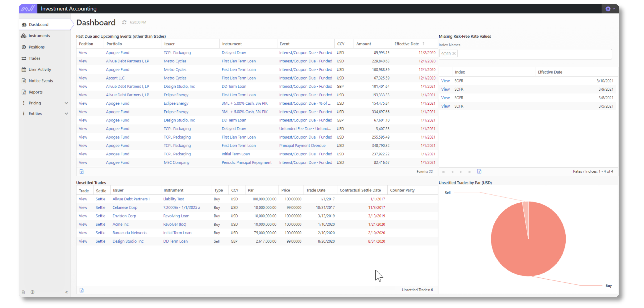Click the Sell slice of the pie chart
Screen dimensions: 644x308
525,207
